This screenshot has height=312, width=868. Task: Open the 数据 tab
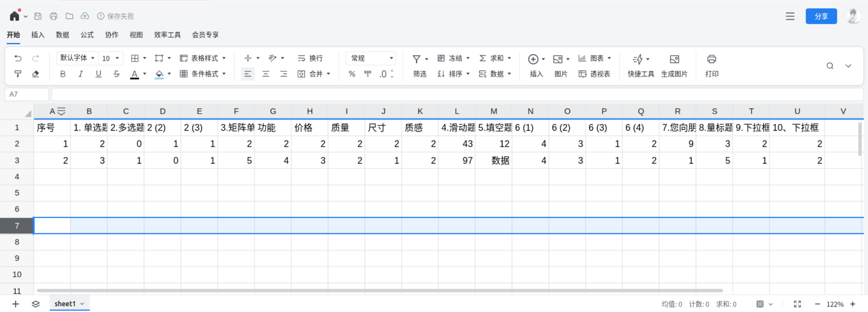tap(62, 35)
